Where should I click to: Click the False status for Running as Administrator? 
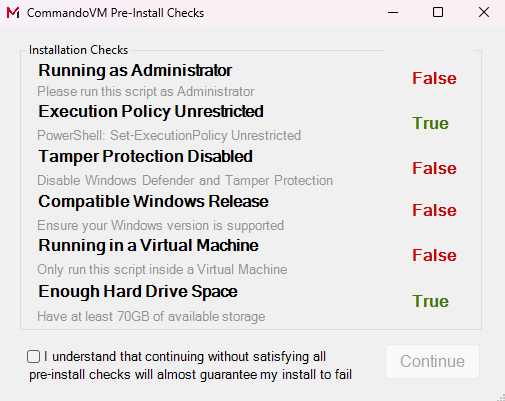pyautogui.click(x=434, y=78)
